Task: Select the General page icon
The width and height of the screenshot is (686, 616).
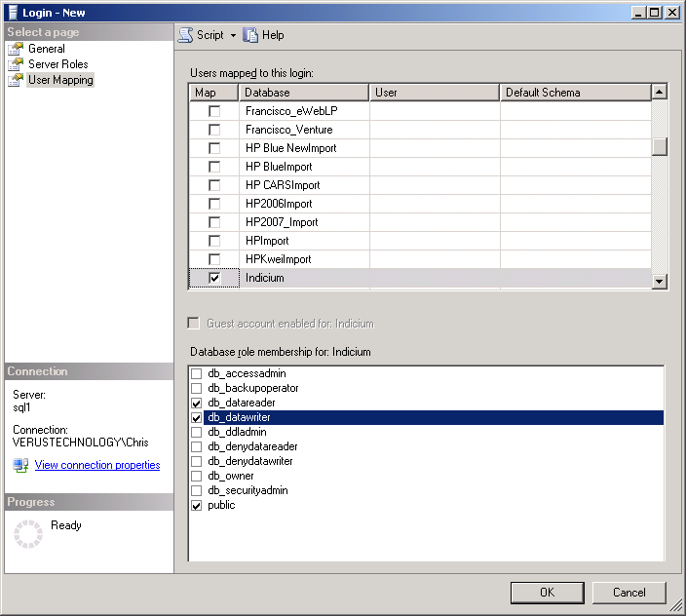Action: click(16, 49)
